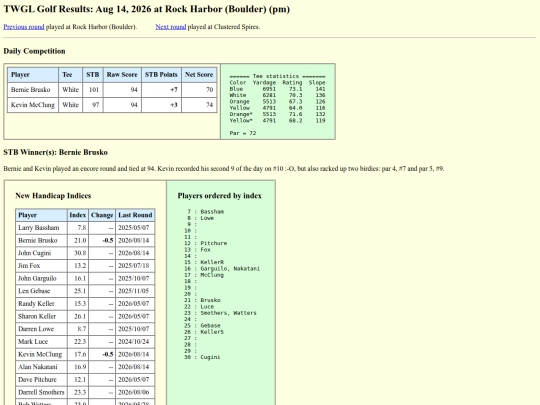Select Len Gebase row name

(34, 291)
